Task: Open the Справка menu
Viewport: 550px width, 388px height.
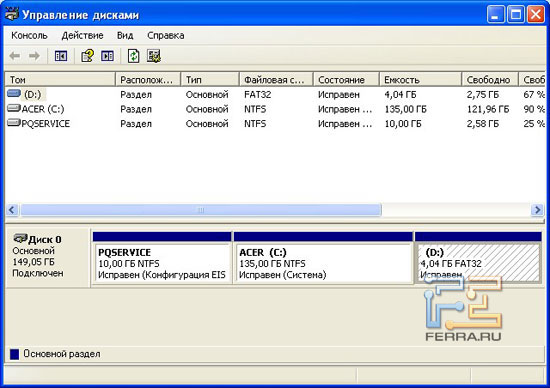Action: 166,35
